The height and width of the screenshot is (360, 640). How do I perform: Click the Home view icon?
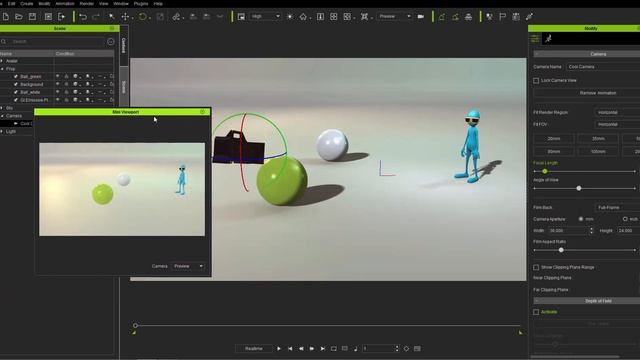coord(303,17)
